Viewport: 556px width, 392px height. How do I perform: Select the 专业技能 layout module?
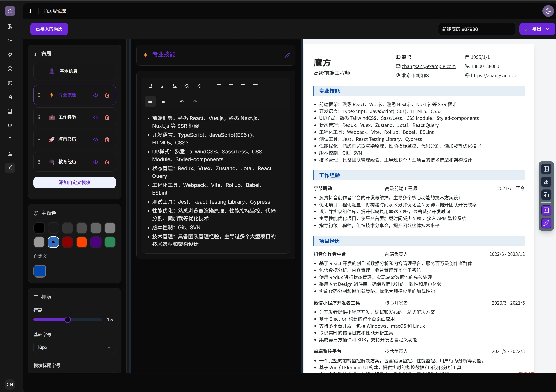75,95
